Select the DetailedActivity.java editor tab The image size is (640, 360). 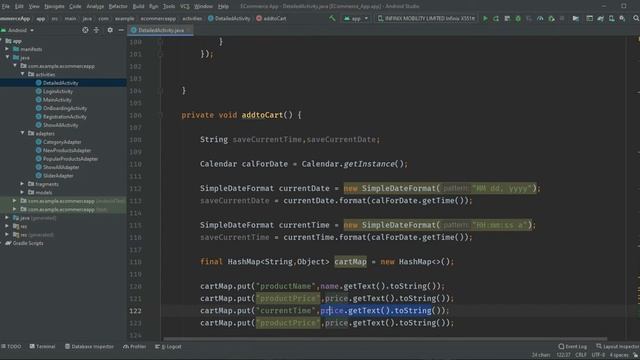click(160, 30)
